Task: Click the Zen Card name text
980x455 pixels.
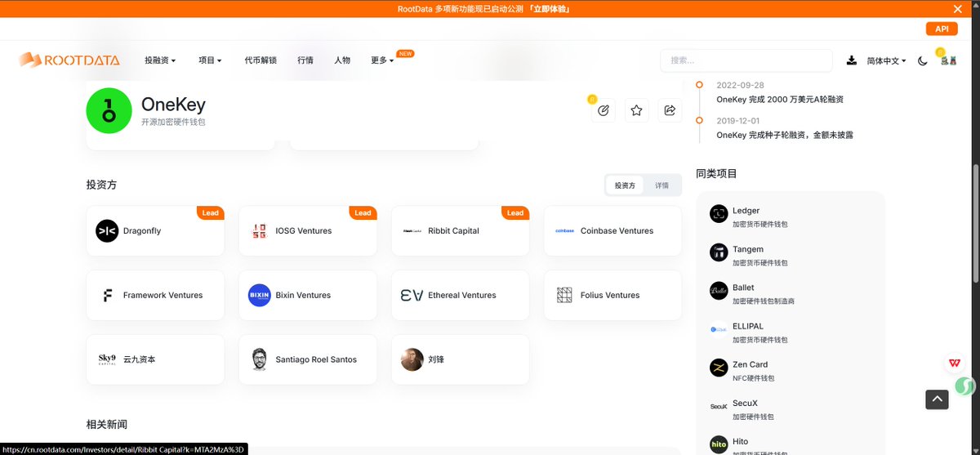Action: click(751, 364)
